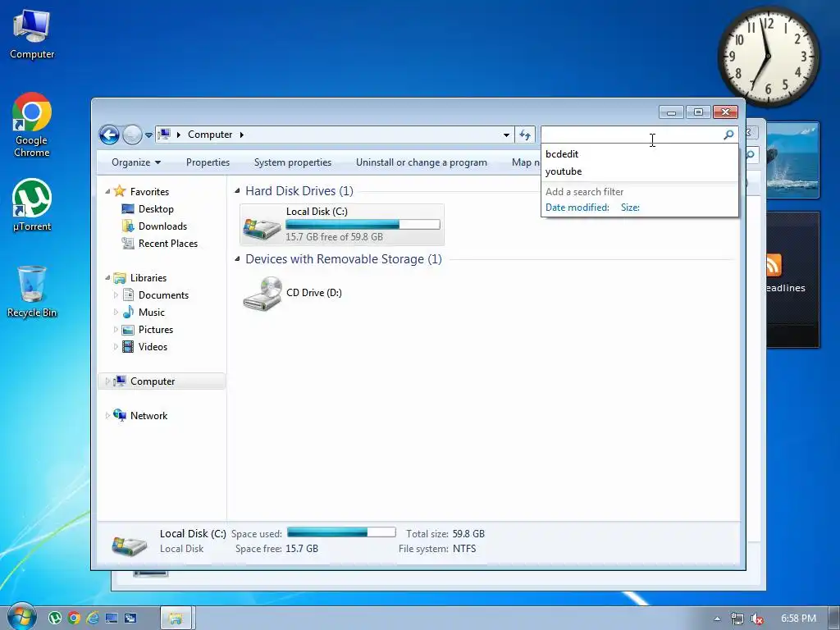
Task: Click the Total size 59.8 GB value
Action: click(468, 533)
